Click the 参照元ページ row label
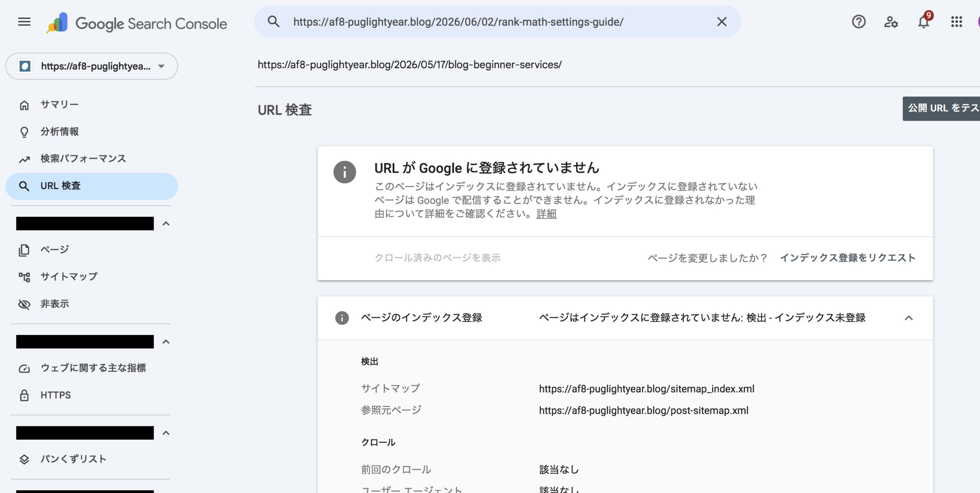The image size is (980, 493). click(x=391, y=410)
